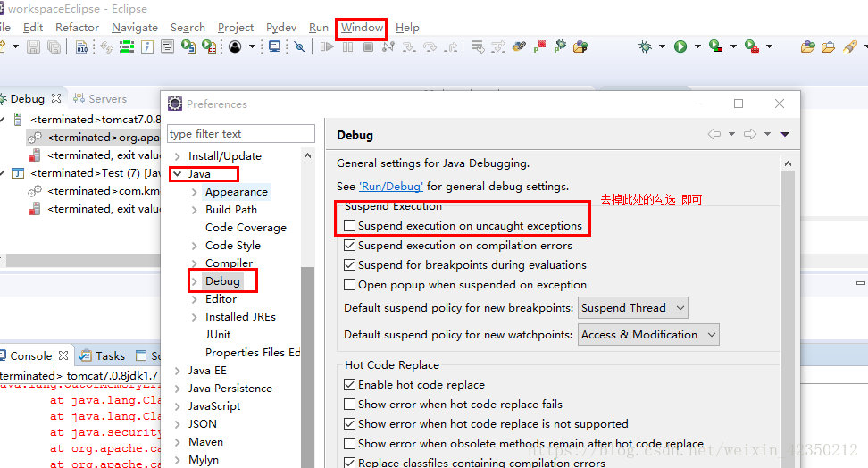The image size is (868, 468).
Task: Check Show error when hot code replace fails
Action: pyautogui.click(x=349, y=405)
